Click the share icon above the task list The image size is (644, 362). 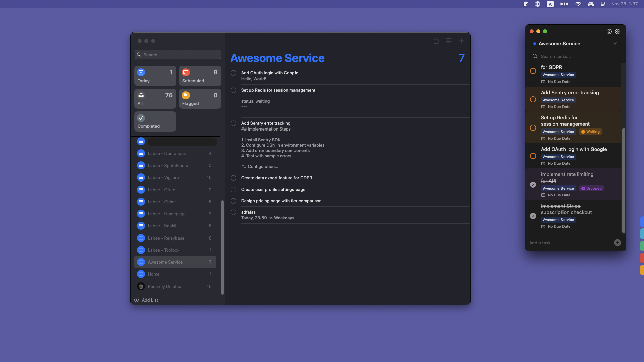click(x=436, y=41)
